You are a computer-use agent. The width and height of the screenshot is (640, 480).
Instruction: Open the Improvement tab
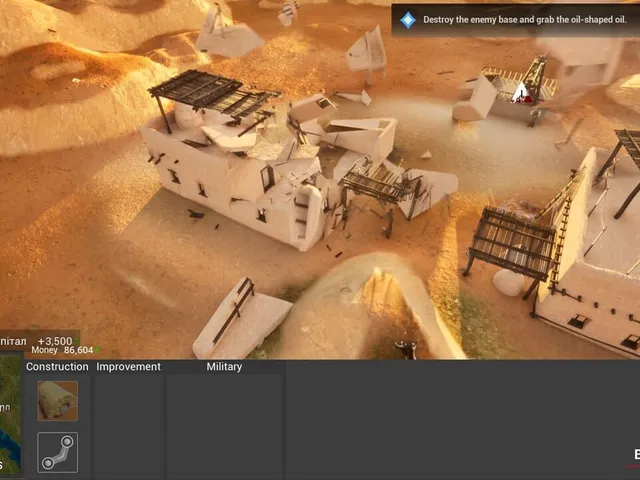[x=129, y=367]
